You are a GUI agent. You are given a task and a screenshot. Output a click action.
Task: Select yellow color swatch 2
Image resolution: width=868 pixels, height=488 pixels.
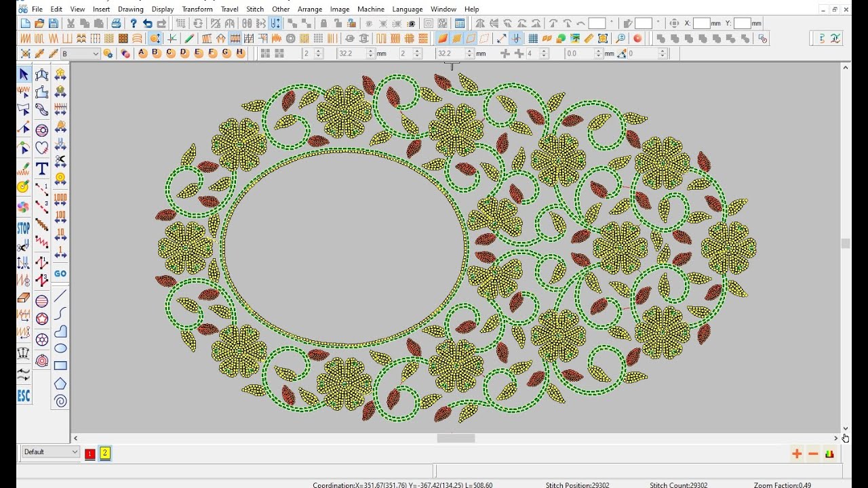click(x=105, y=453)
